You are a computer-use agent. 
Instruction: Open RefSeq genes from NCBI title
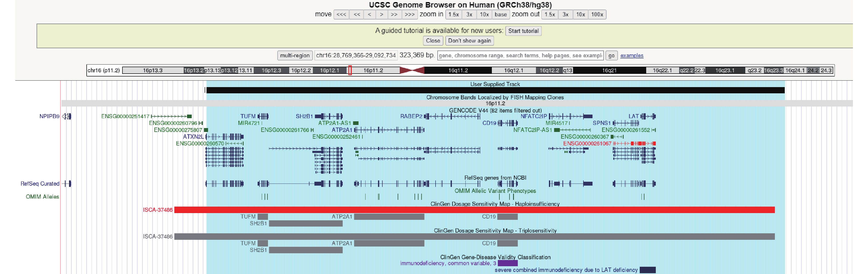click(x=495, y=178)
